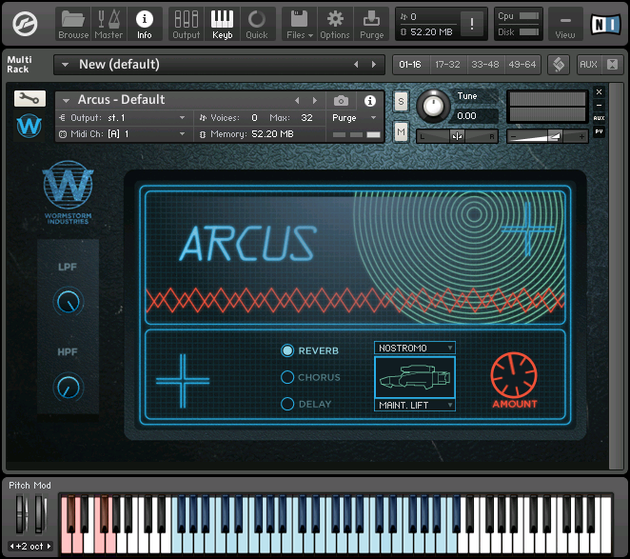Open the multi preset dropdown arrow beside New (default)
Image resolution: width=630 pixels, height=559 pixels.
(65, 64)
